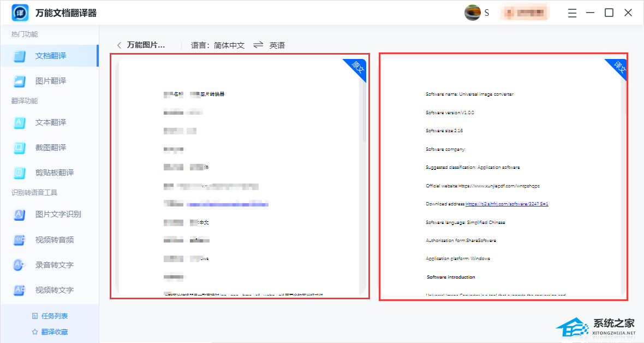Swap languages with the arrows icon
The height and width of the screenshot is (343, 644).
tap(258, 45)
